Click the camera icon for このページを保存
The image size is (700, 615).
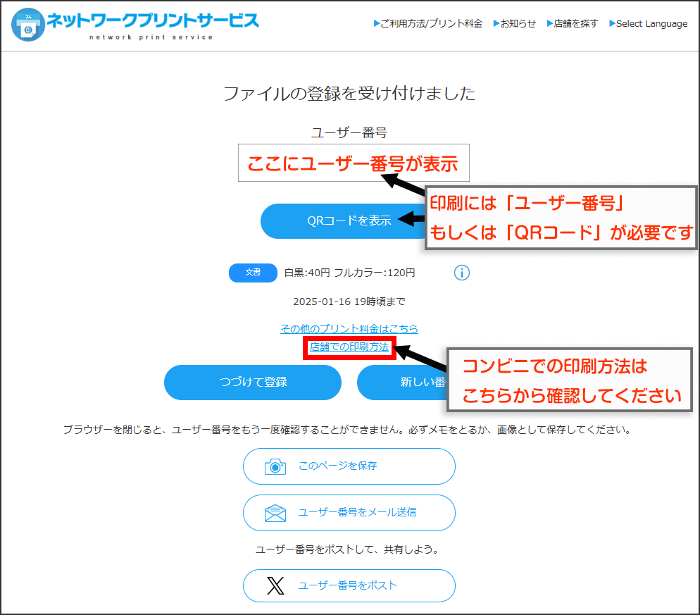pyautogui.click(x=275, y=466)
